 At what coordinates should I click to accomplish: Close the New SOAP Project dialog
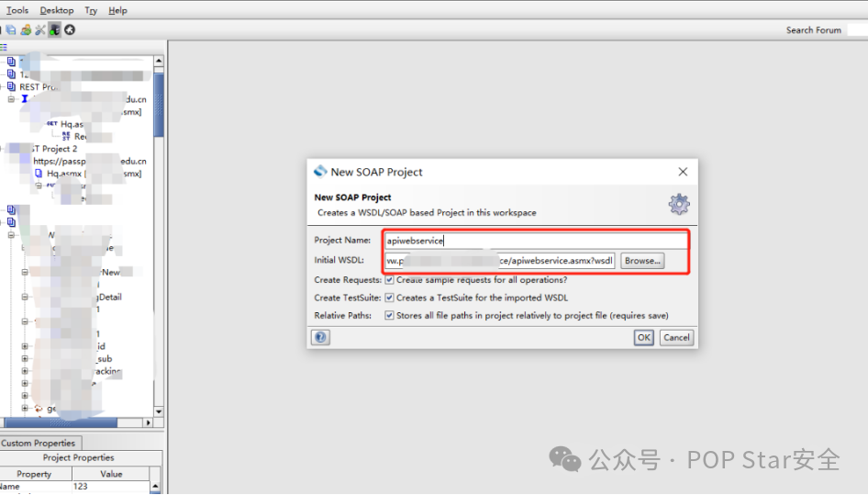point(683,172)
